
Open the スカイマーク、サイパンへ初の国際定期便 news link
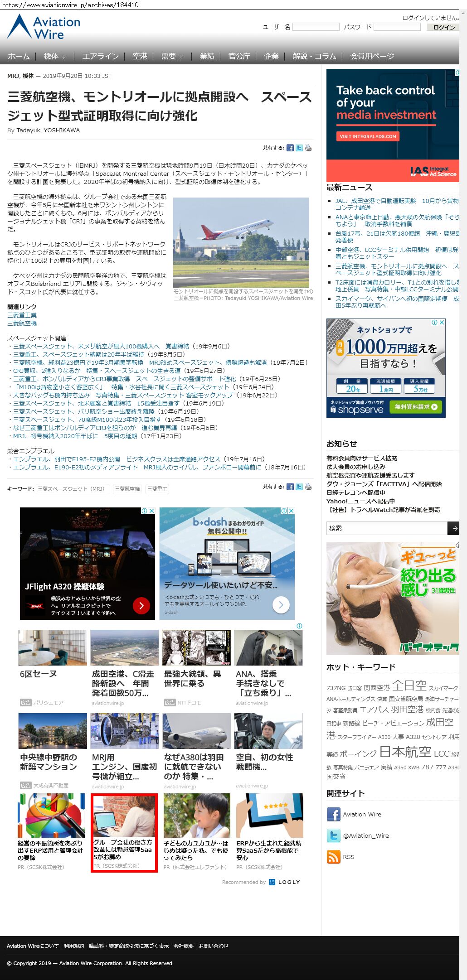(x=397, y=302)
